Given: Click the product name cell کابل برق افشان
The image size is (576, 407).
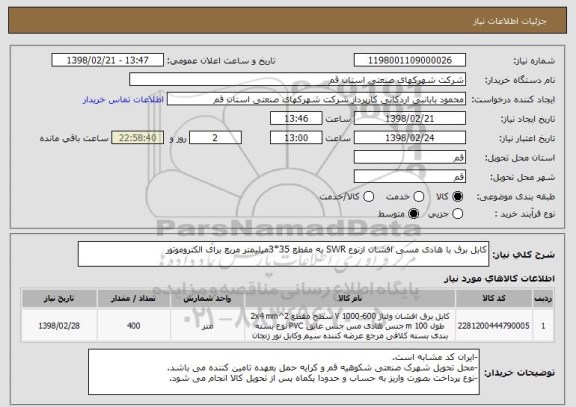Looking at the screenshot, I should [x=350, y=326].
